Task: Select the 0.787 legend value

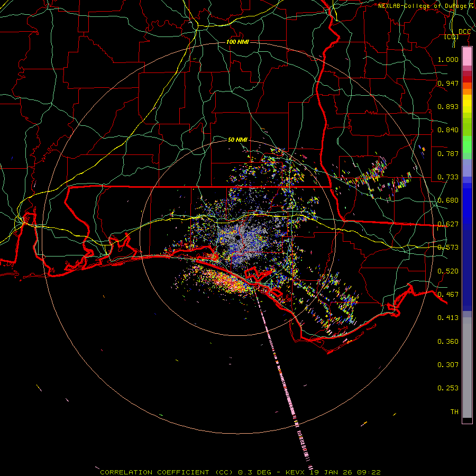Action: pos(448,153)
